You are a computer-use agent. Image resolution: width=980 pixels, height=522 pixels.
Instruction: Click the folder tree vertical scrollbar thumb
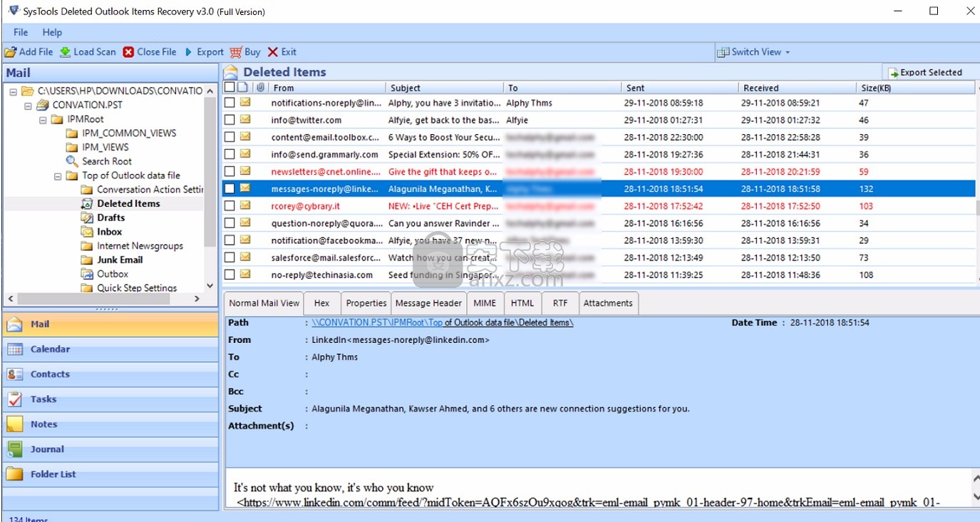tap(210, 173)
